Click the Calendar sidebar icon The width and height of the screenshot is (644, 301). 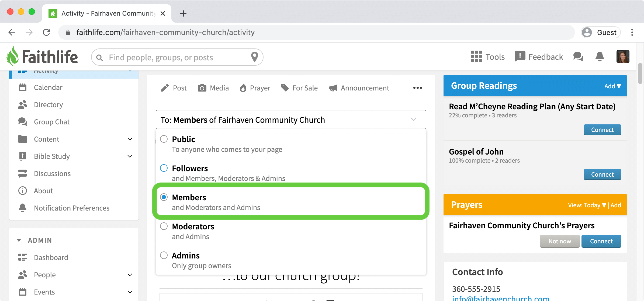tap(23, 87)
